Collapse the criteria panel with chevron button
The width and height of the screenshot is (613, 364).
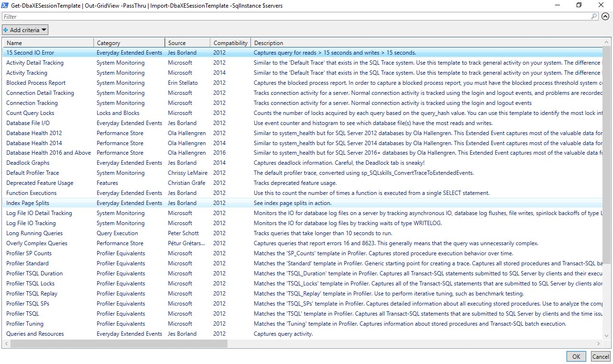point(605,16)
